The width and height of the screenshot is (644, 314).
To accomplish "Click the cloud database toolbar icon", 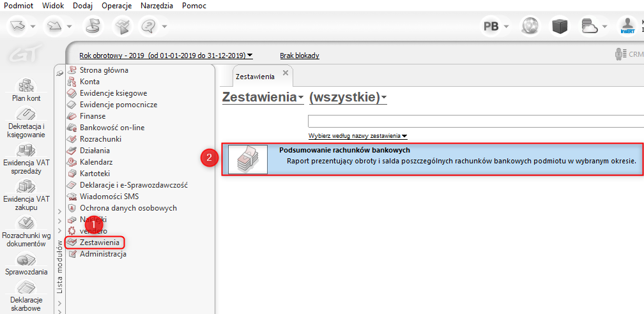I will [x=590, y=26].
